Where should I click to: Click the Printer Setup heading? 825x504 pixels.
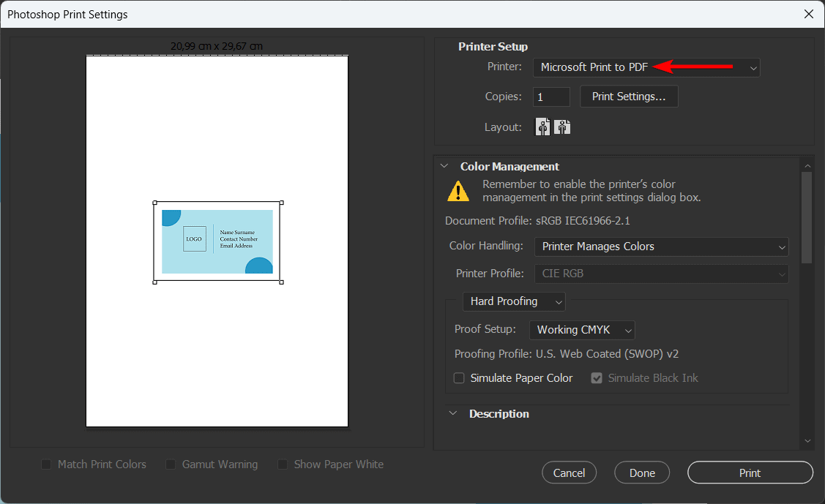pyautogui.click(x=493, y=46)
